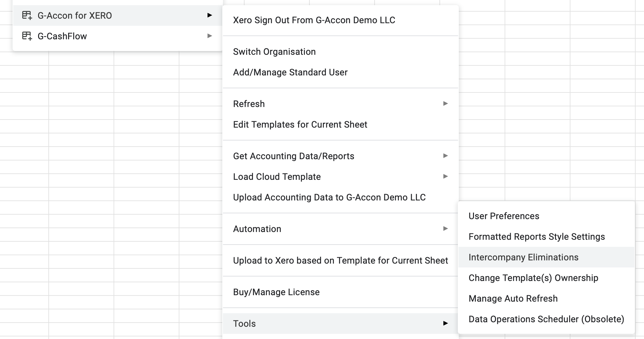The width and height of the screenshot is (644, 339).
Task: Select Upload Accounting Data to G-Accon Demo LLC
Action: point(340,197)
